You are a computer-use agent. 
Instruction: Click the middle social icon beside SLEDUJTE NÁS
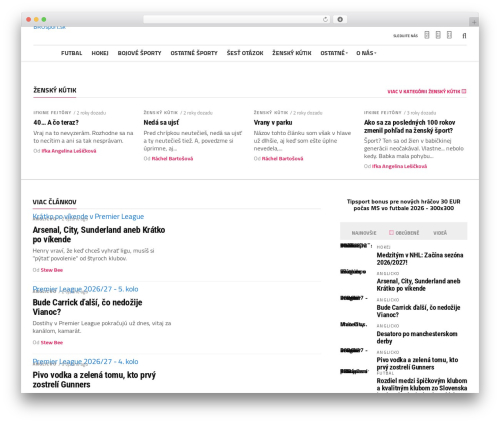pos(438,35)
